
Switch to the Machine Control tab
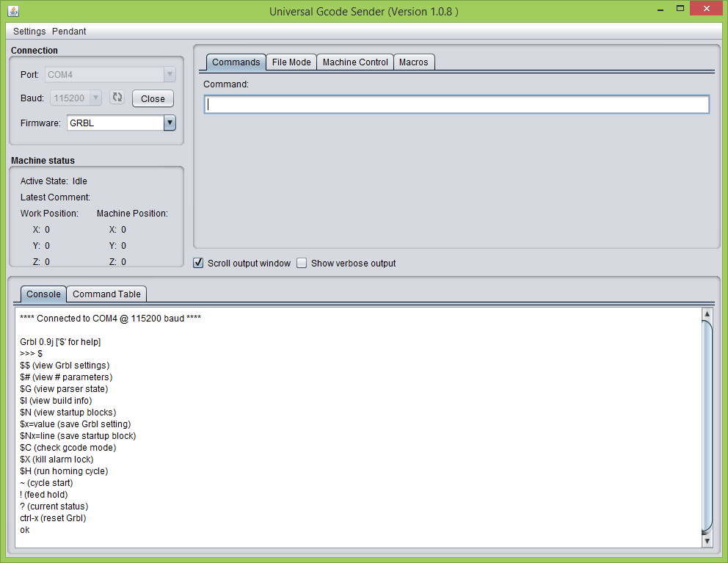pyautogui.click(x=354, y=62)
